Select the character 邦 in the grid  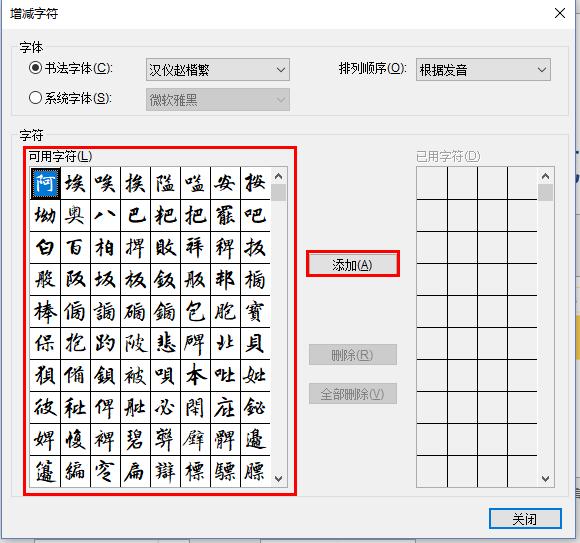(x=225, y=279)
